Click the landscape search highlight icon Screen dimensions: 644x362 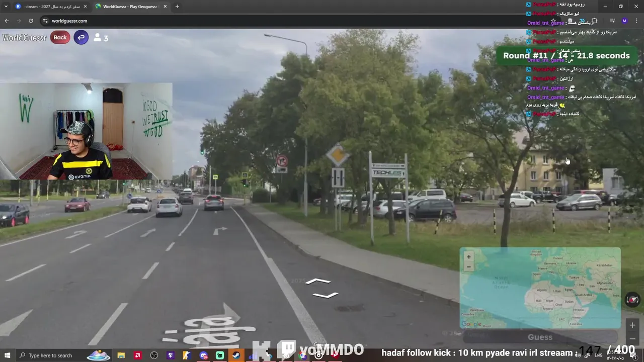pos(99,355)
